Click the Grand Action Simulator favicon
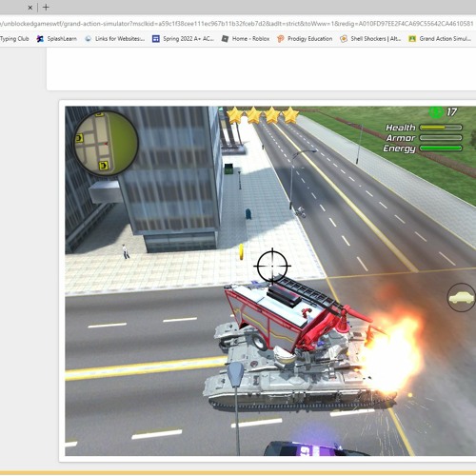 coord(412,39)
